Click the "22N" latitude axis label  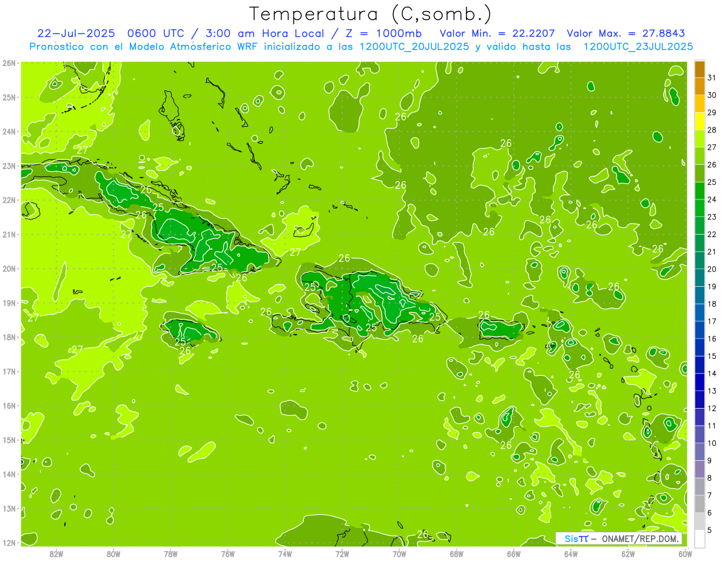[9, 200]
